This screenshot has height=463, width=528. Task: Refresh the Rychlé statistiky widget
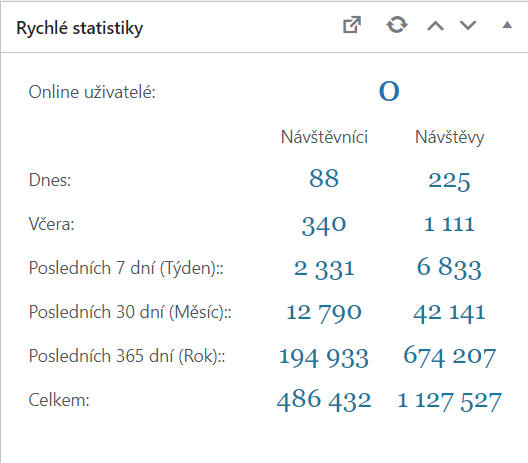[397, 25]
